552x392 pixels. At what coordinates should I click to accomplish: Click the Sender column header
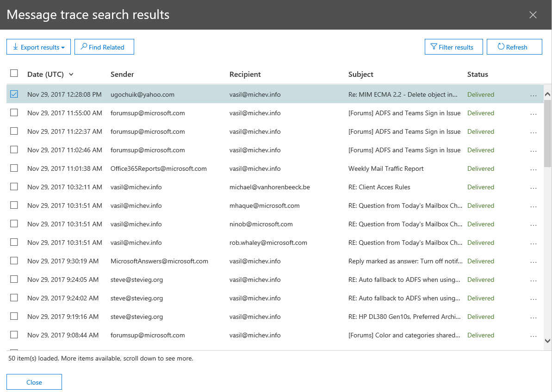pyautogui.click(x=122, y=74)
